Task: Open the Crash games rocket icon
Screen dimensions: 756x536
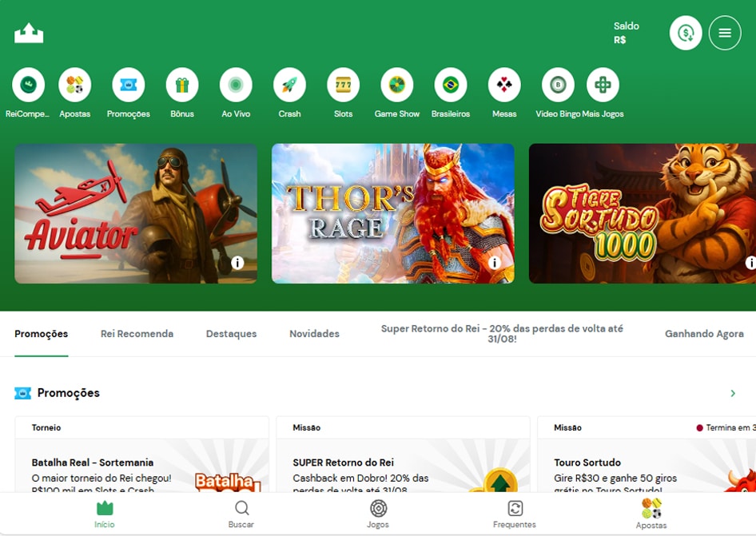Action: click(x=289, y=85)
